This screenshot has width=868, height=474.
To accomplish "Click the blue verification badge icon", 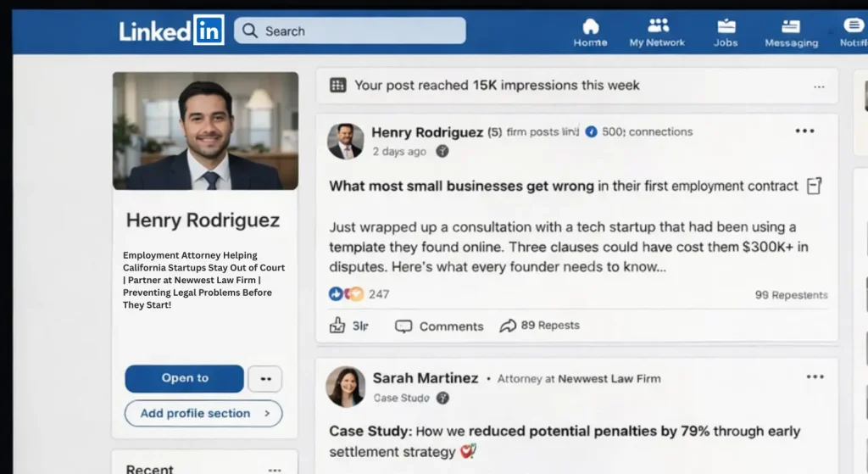I will pyautogui.click(x=591, y=131).
